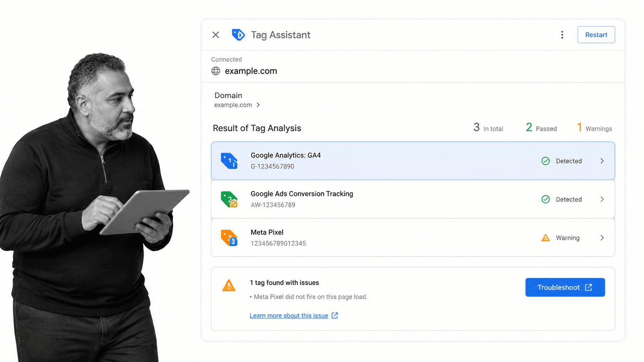Expand the Domain example.com chevron
Image resolution: width=644 pixels, height=362 pixels.
coord(258,105)
